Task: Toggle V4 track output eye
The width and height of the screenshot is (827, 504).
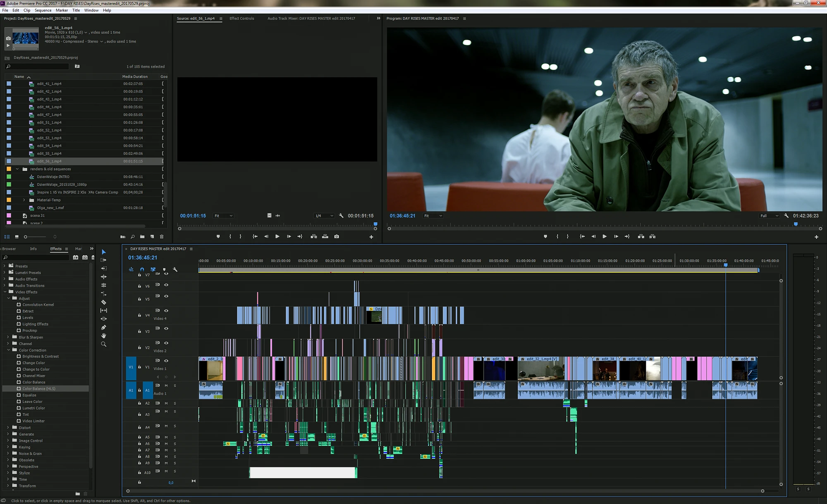Action: [x=166, y=311]
